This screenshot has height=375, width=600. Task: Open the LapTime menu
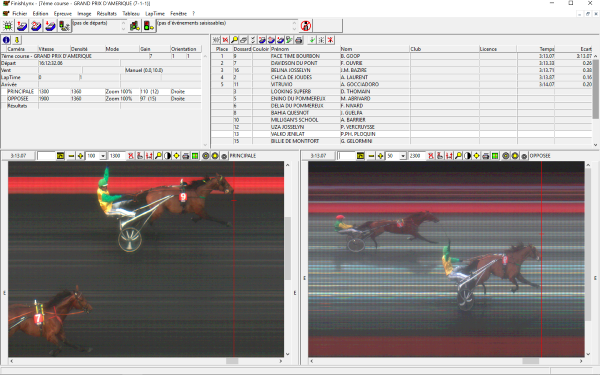[155, 13]
